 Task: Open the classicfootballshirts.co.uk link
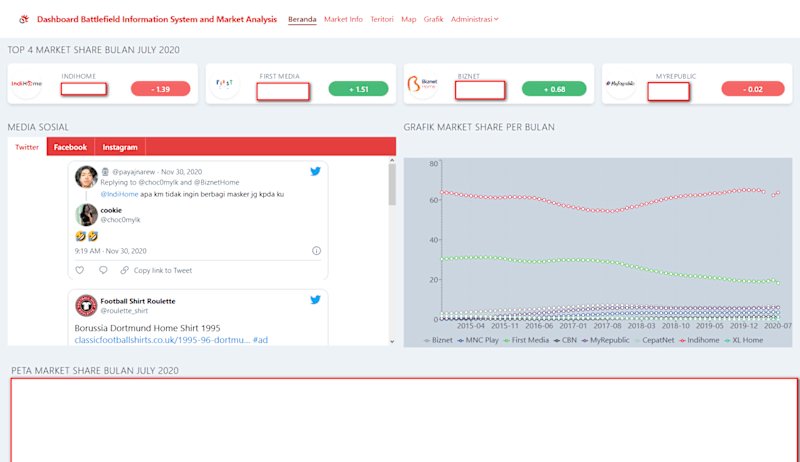pos(162,340)
